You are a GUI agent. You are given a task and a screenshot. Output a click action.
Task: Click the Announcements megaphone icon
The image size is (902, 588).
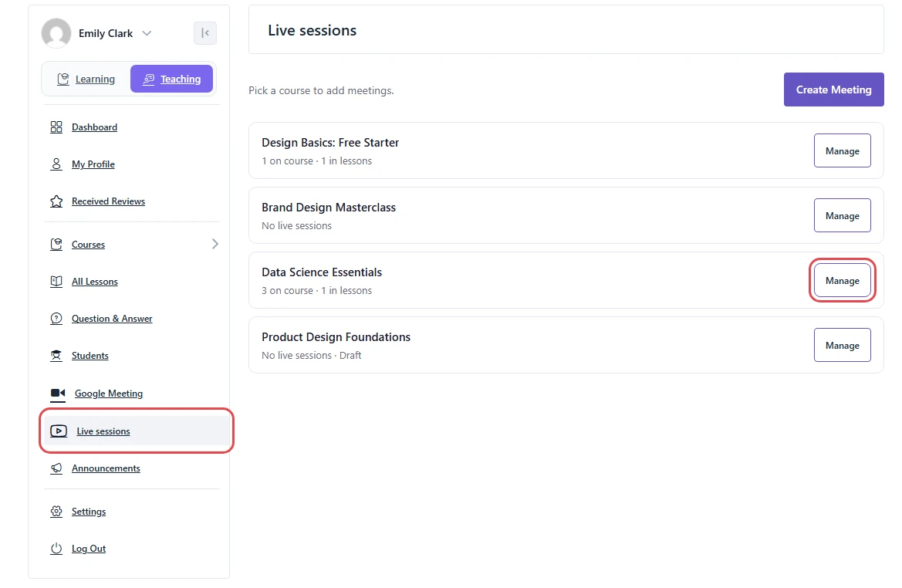56,468
